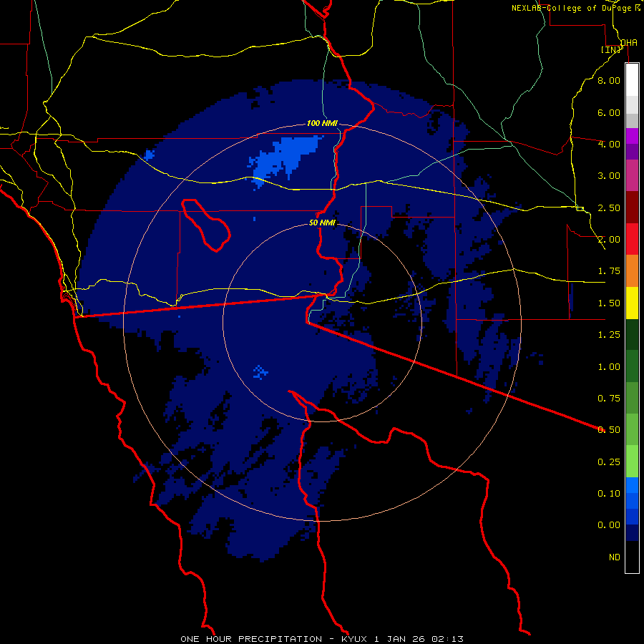Click the 100 NMI range ring label

[x=322, y=123]
